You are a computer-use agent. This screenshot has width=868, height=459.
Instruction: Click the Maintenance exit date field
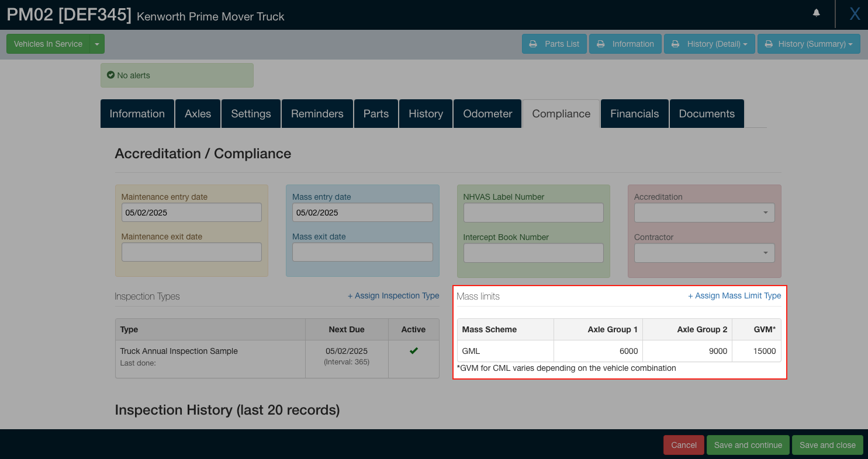click(x=191, y=252)
